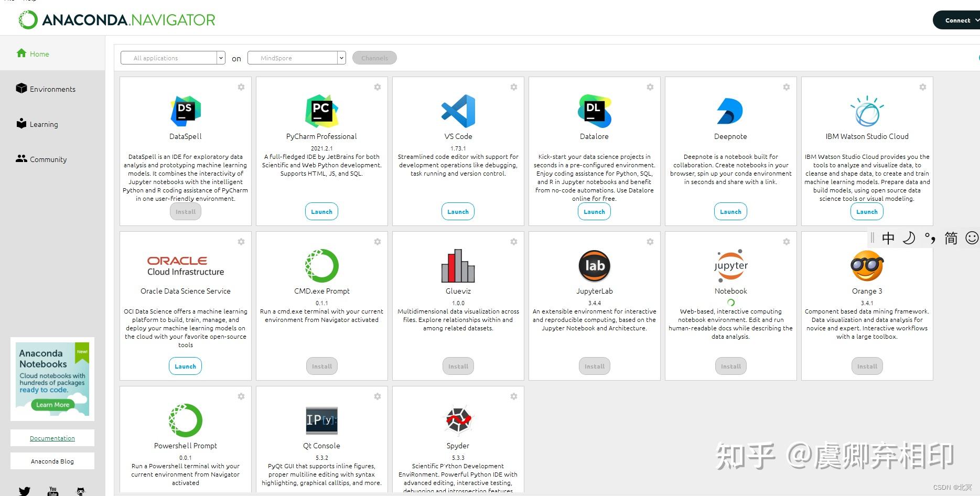
Task: Open the YouTube link icon in sidebar
Action: point(53,491)
